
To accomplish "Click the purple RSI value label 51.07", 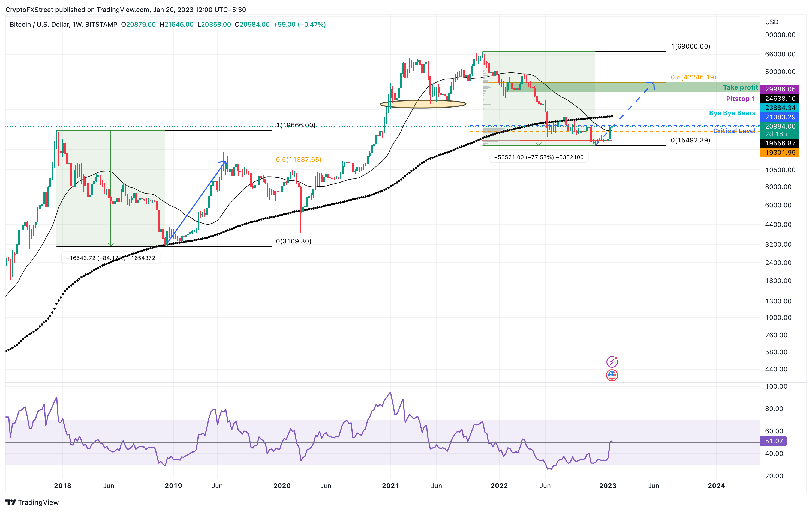I will [774, 441].
